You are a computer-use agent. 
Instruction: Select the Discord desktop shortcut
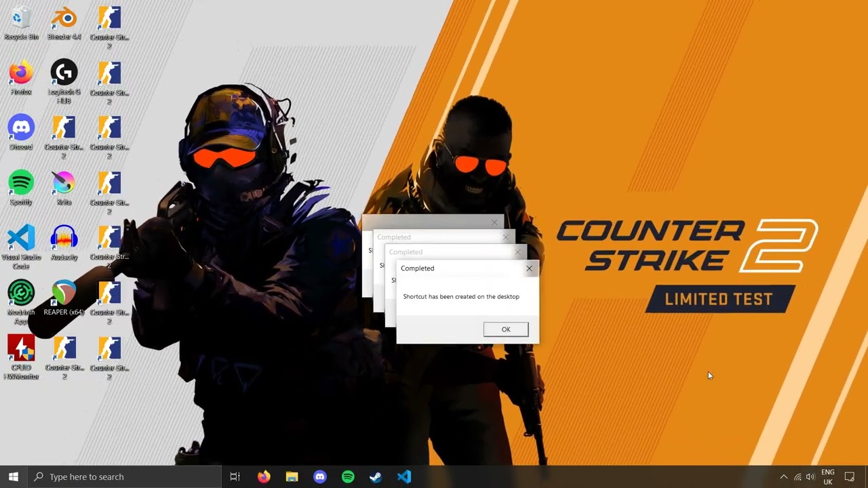click(21, 133)
